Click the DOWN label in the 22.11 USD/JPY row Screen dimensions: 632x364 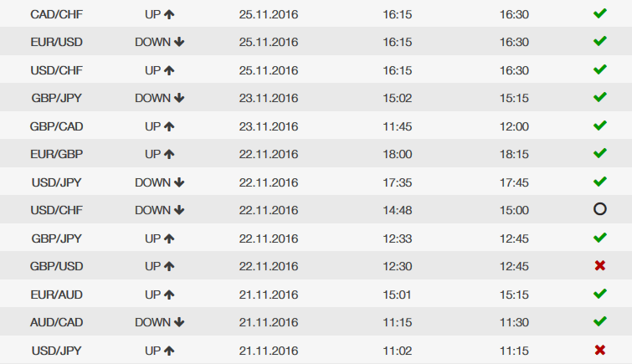pyautogui.click(x=152, y=182)
